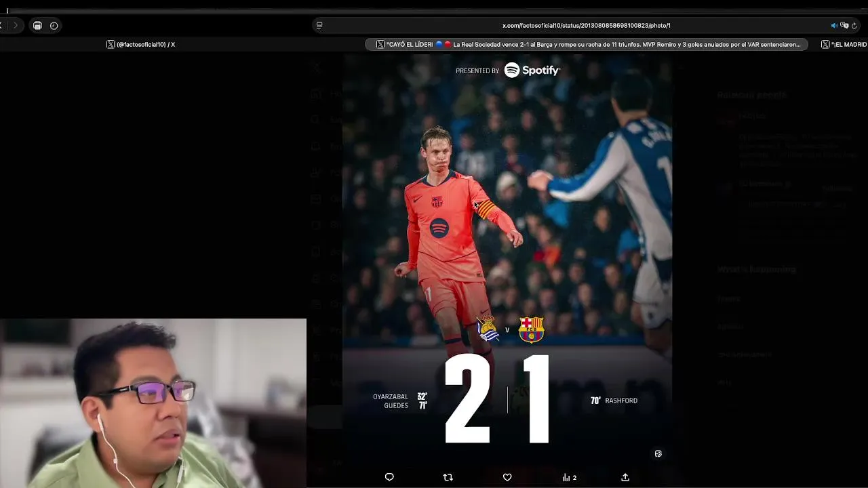Open the site settings icon in the address bar
The image size is (868, 488).
click(x=319, y=25)
